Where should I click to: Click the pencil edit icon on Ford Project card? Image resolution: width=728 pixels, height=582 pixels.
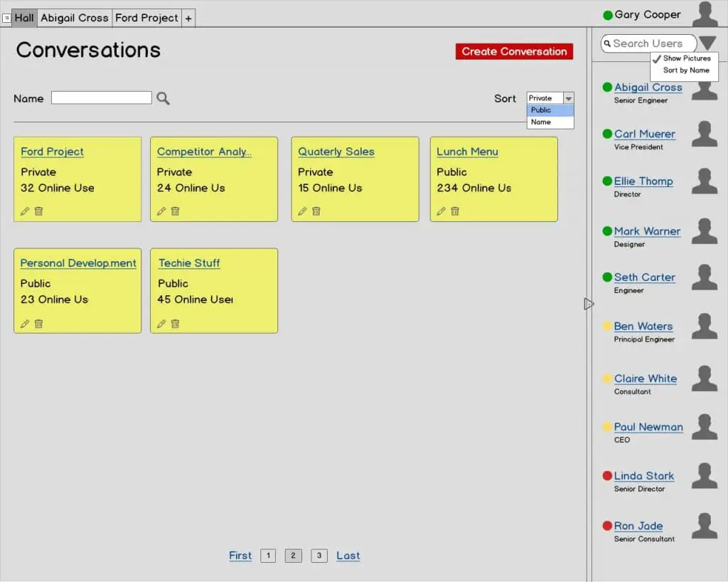(25, 211)
